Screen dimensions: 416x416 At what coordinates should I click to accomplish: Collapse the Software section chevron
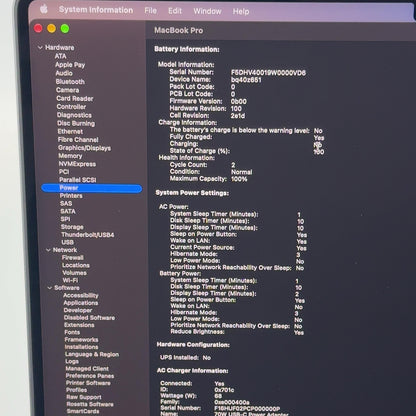[x=50, y=288]
